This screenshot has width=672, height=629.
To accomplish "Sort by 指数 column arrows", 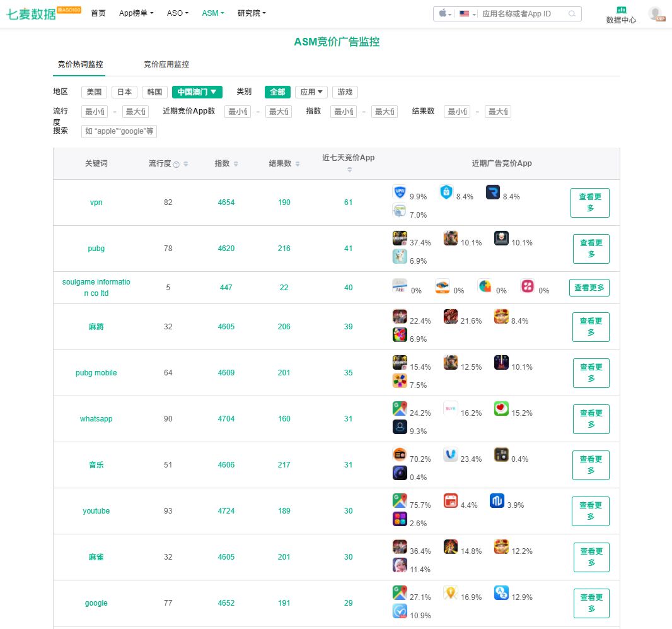I will click(236, 164).
